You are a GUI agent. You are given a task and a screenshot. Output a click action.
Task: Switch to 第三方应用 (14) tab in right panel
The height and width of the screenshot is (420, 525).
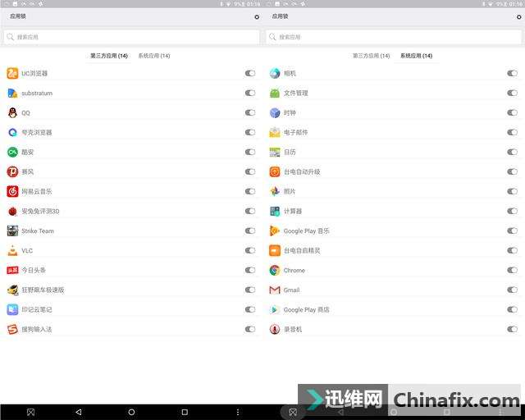pyautogui.click(x=371, y=56)
